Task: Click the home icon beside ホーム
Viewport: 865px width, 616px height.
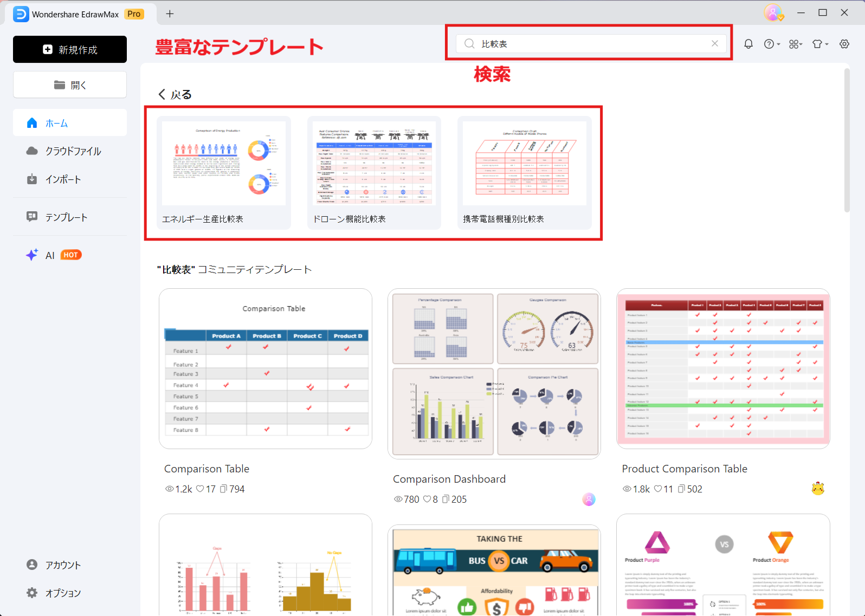Action: [x=32, y=123]
